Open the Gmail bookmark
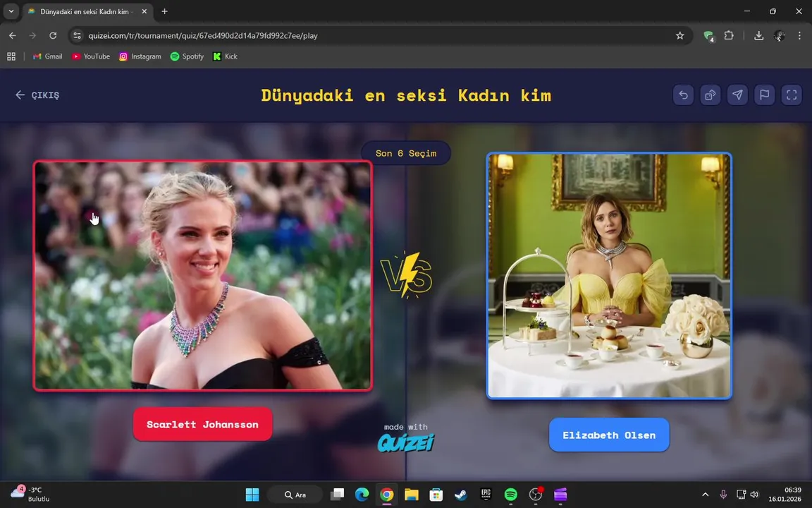812x508 pixels. 47,56
